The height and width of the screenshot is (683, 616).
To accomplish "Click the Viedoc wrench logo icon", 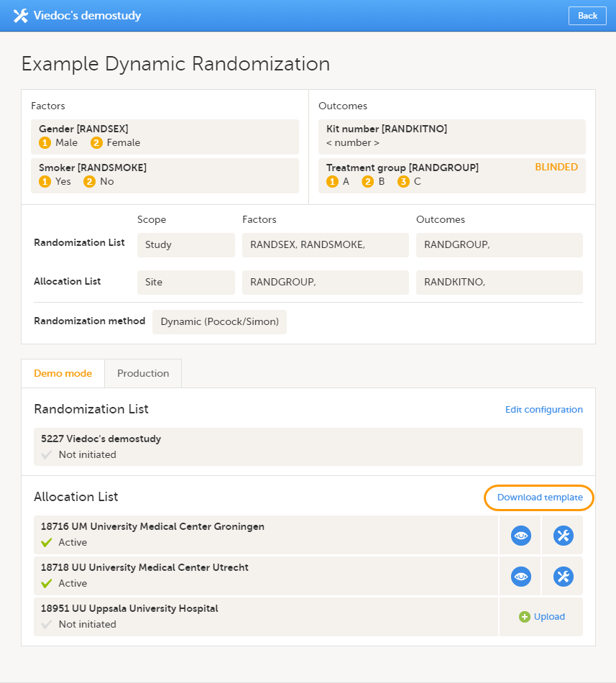I will (x=20, y=16).
